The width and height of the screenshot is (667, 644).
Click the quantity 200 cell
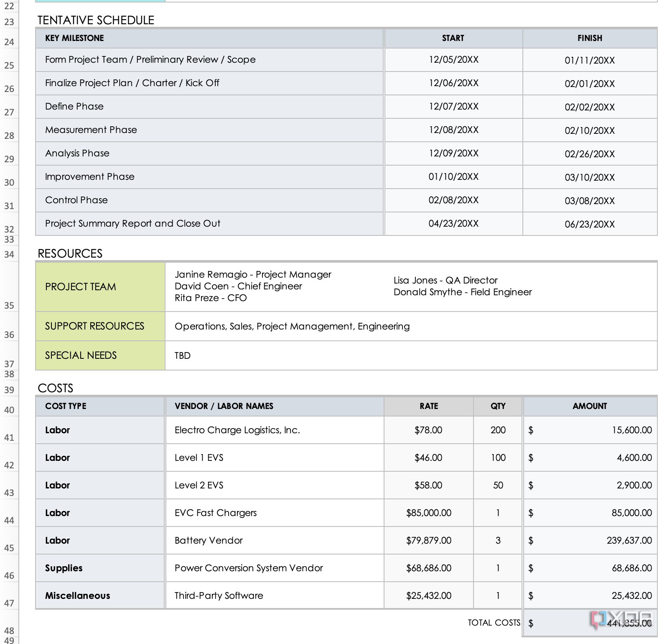(x=498, y=430)
